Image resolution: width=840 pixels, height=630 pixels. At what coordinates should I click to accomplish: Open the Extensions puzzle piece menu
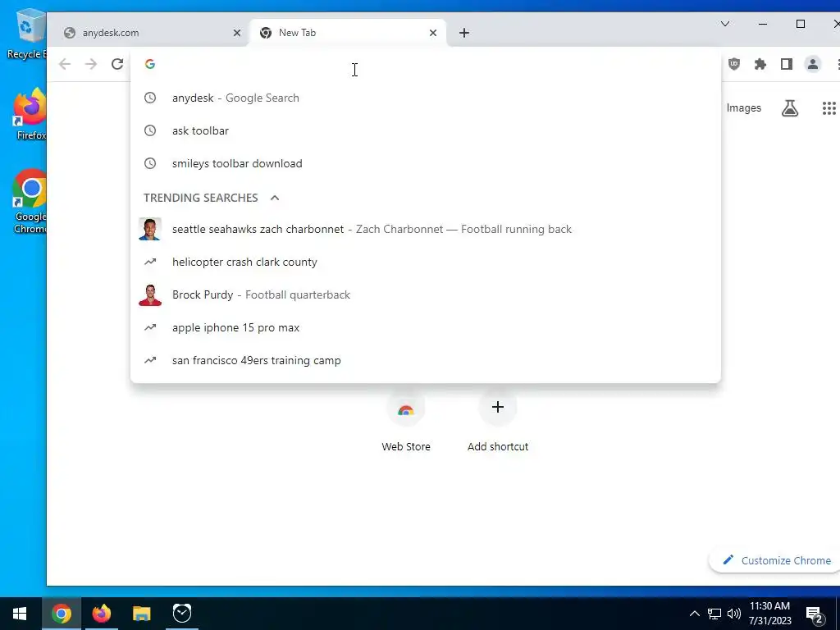coord(760,64)
